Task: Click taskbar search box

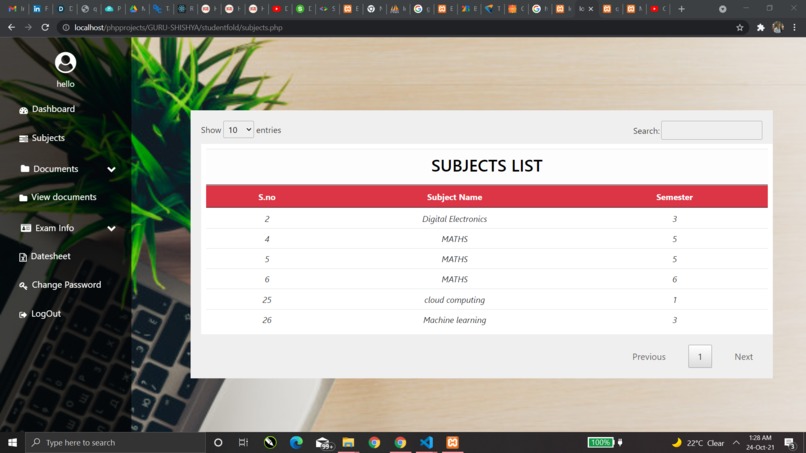Action: (x=116, y=443)
